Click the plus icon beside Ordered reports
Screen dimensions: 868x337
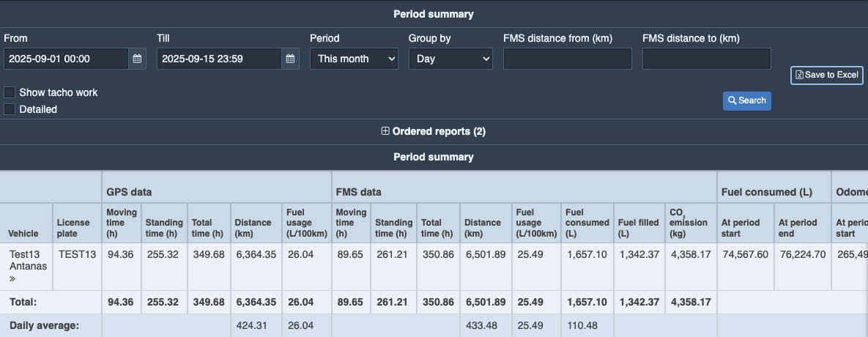385,132
